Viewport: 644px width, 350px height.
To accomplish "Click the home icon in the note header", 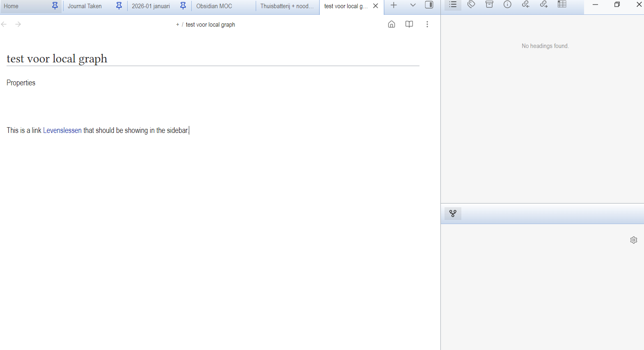I will (392, 24).
